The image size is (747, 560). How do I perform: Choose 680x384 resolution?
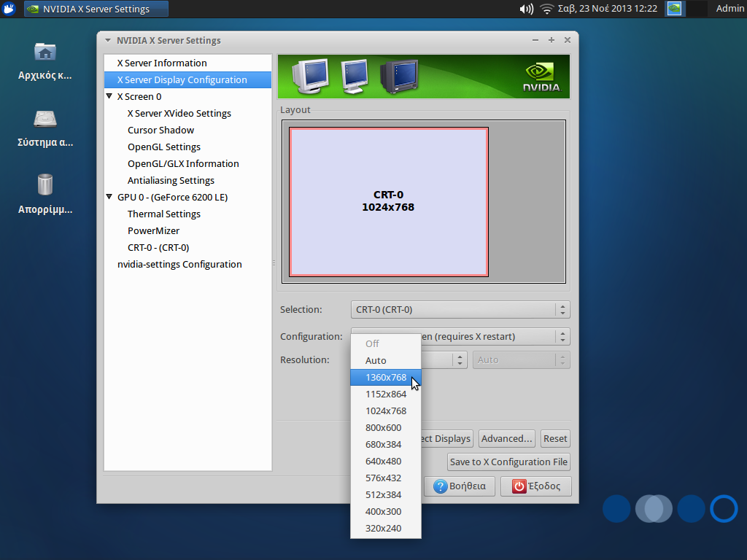[386, 444]
